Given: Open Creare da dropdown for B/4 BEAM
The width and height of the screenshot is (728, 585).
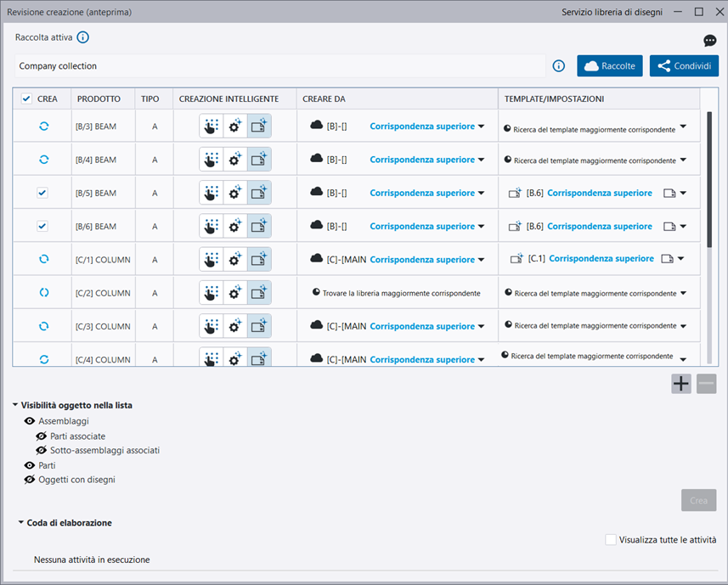Looking at the screenshot, I should coord(481,160).
